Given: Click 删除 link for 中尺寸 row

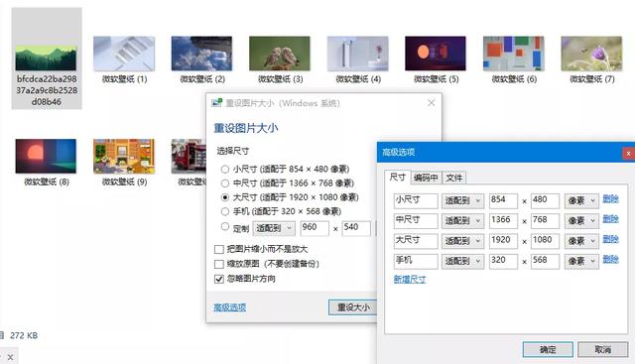Looking at the screenshot, I should (x=611, y=219).
